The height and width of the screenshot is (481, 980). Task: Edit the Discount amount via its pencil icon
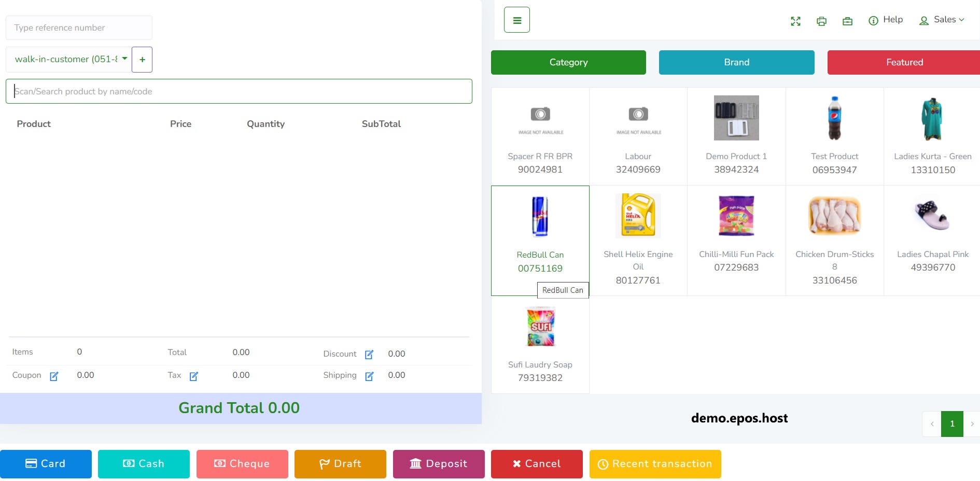coord(369,354)
